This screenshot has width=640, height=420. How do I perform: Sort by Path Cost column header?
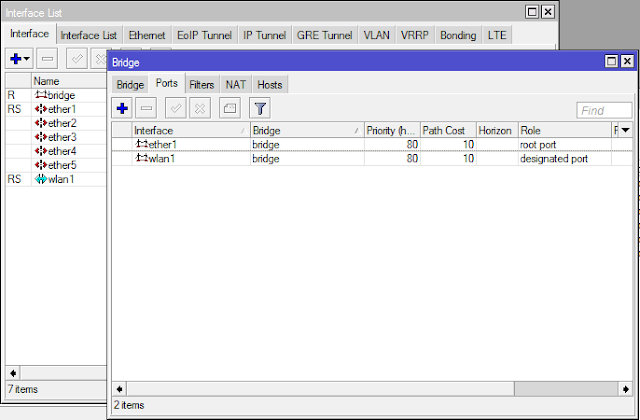click(x=449, y=131)
